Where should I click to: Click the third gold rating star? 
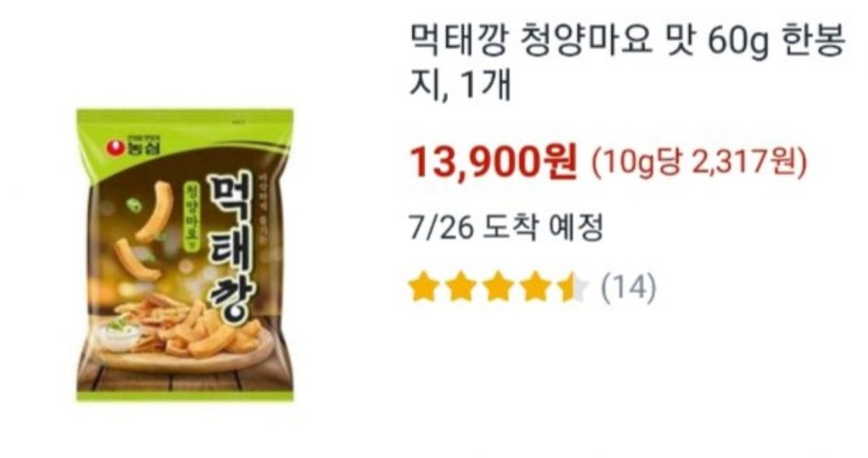(498, 287)
